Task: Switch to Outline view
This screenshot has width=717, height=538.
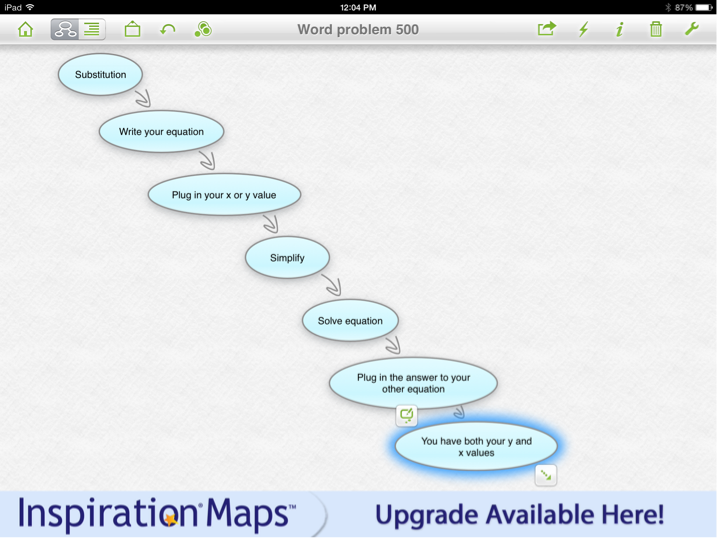Action: 92,29
